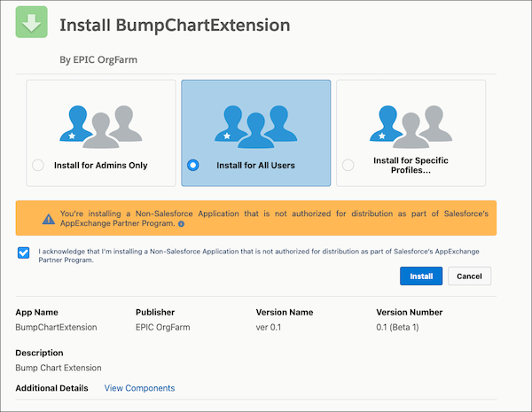The height and width of the screenshot is (412, 532).
Task: Click the Install for Admins Only label
Action: 101,165
